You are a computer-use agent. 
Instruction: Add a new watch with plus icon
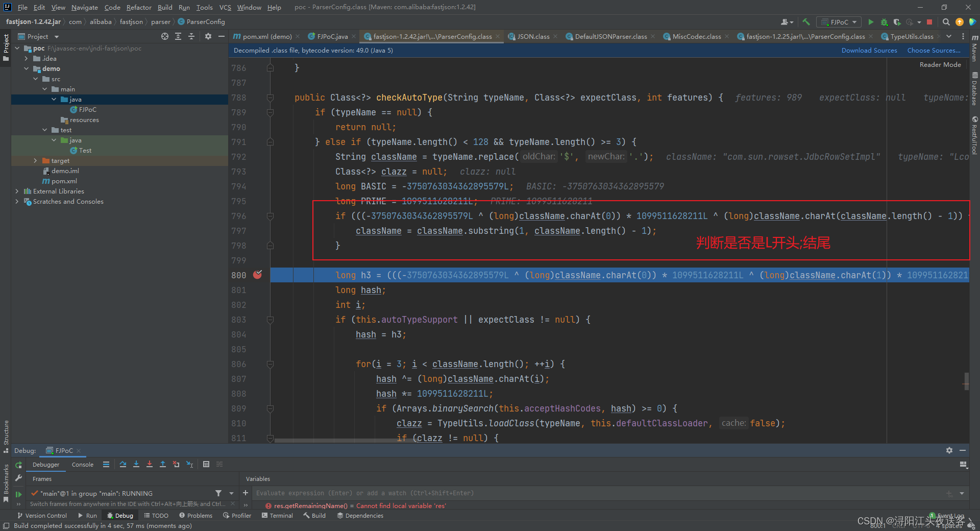tap(246, 493)
